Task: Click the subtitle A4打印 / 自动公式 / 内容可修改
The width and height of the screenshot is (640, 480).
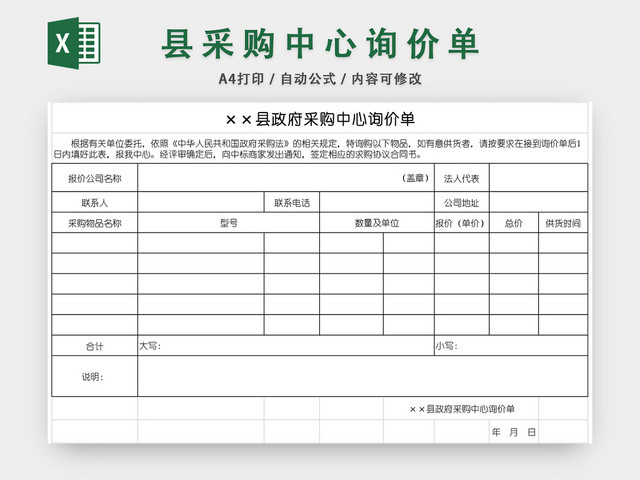Action: click(x=320, y=79)
